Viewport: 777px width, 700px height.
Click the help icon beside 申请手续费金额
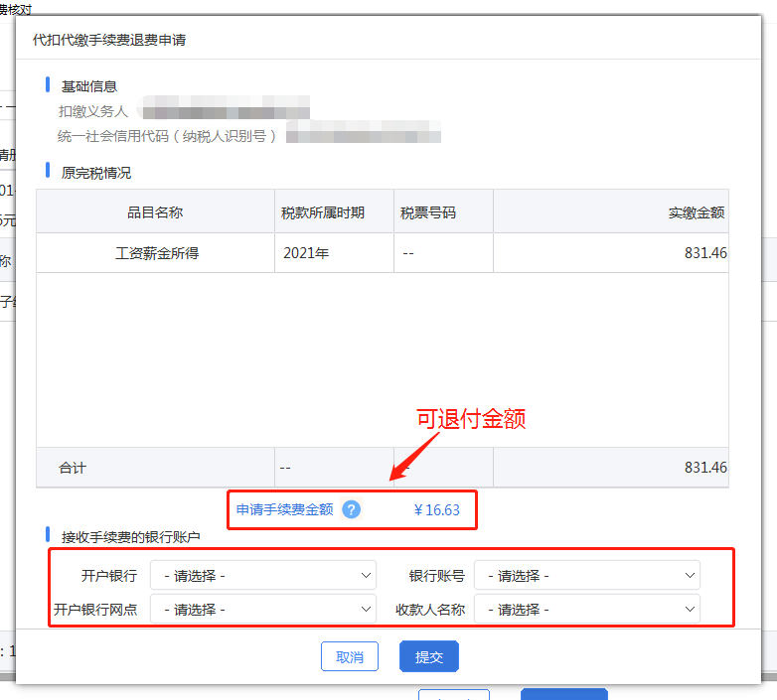click(x=352, y=509)
